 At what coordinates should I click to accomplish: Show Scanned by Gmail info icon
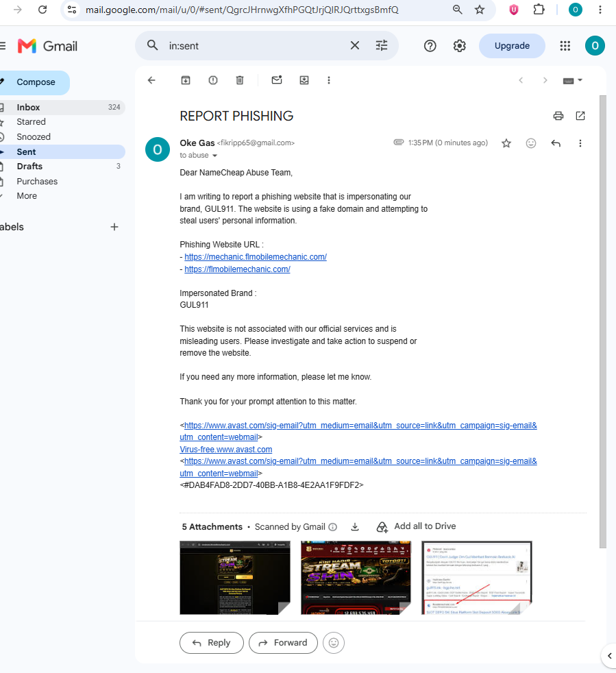coord(333,527)
